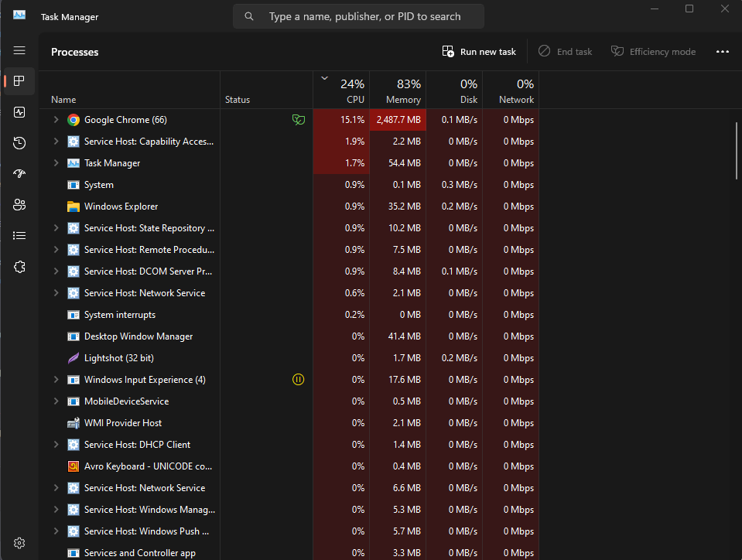Image resolution: width=742 pixels, height=560 pixels.
Task: Open the Services page in sidebar
Action: 19,267
